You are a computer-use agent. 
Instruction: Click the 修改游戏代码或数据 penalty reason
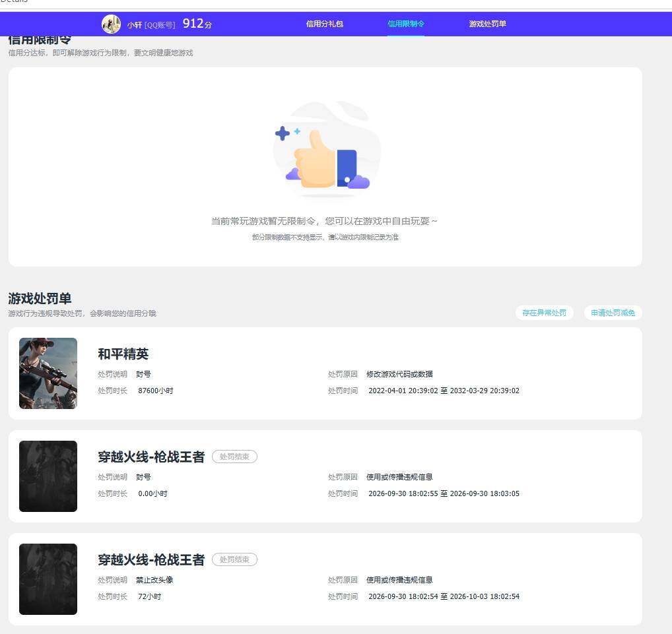pyautogui.click(x=399, y=374)
